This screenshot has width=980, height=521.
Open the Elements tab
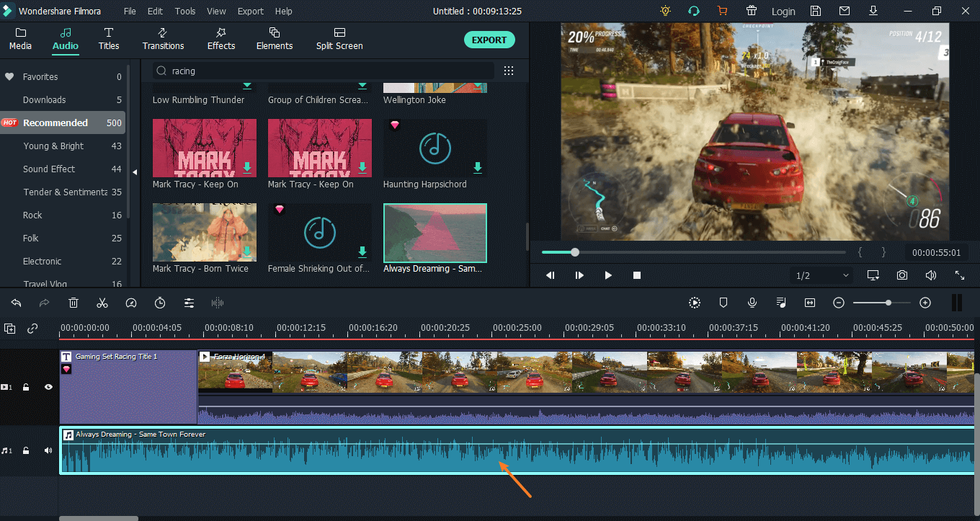275,39
